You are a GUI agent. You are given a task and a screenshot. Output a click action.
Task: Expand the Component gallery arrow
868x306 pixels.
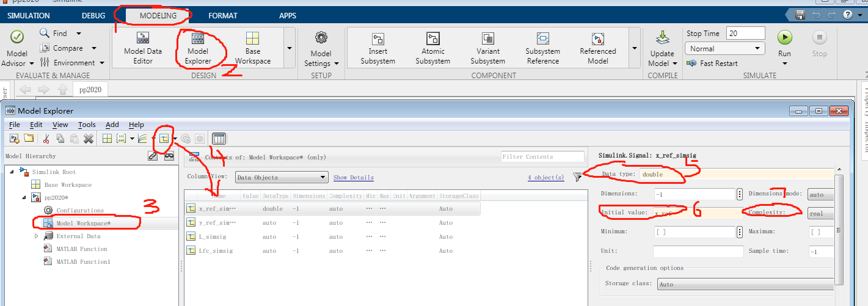point(635,47)
